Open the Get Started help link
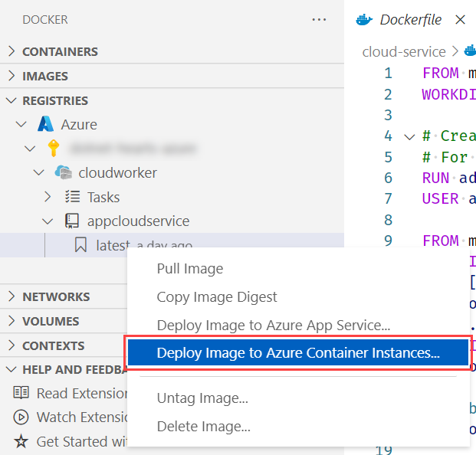This screenshot has width=476, height=455. click(x=82, y=441)
